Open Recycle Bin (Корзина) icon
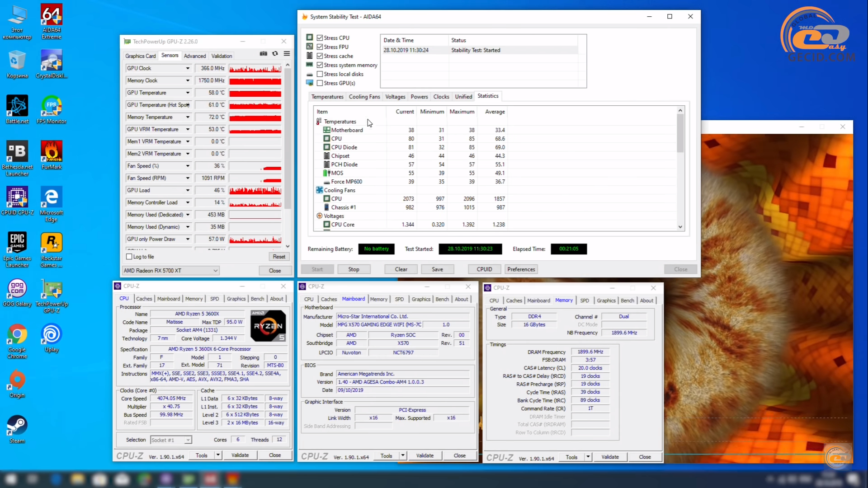Image resolution: width=868 pixels, height=488 pixels. point(17,64)
